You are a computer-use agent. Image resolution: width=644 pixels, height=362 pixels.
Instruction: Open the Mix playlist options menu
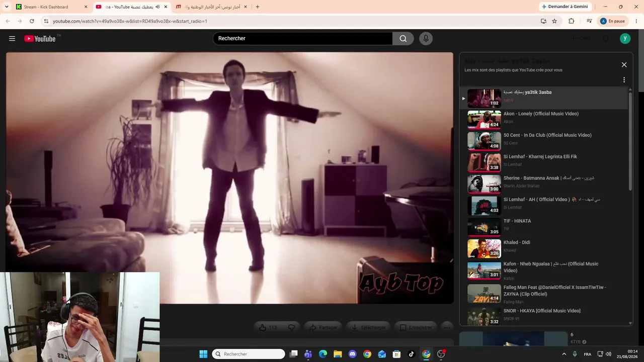pyautogui.click(x=624, y=80)
